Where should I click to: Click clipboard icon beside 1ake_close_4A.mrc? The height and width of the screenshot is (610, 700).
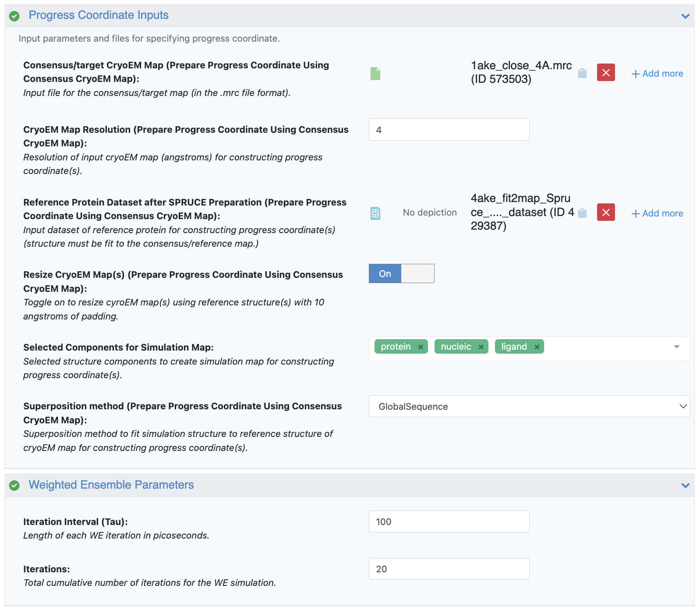click(x=582, y=73)
